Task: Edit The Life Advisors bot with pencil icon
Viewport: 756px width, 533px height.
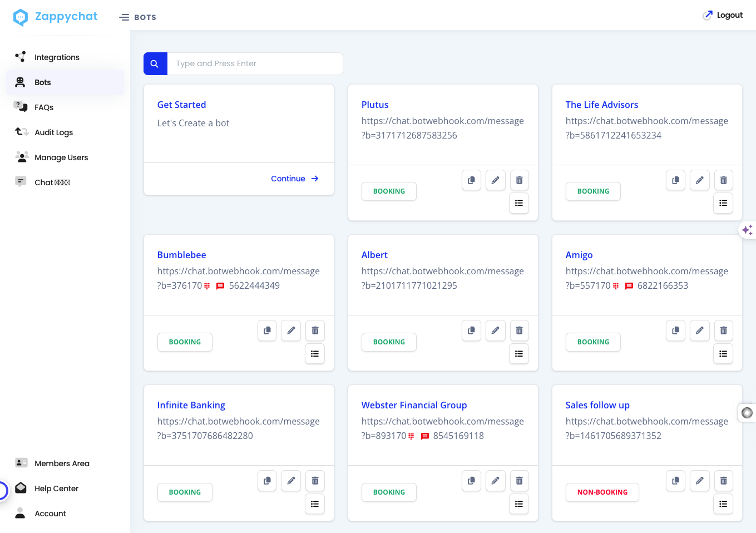Action: point(699,180)
